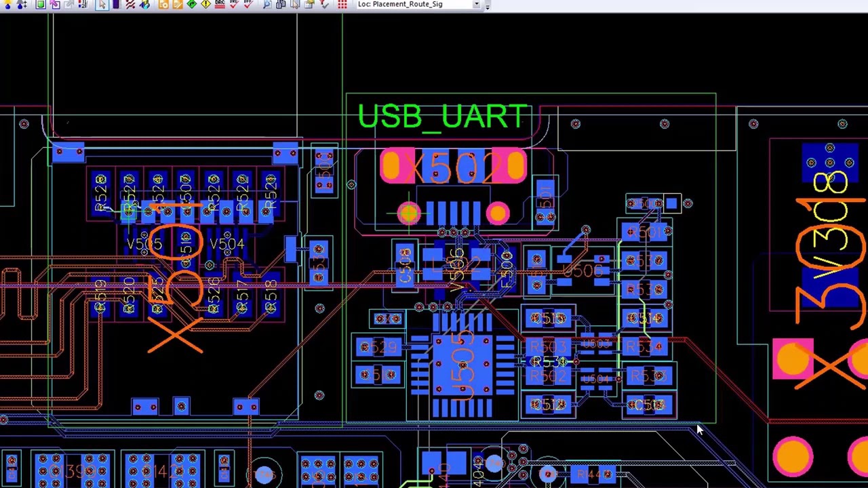Click the first orange document icon
Screen dimensions: 868x488
(x=163, y=4)
